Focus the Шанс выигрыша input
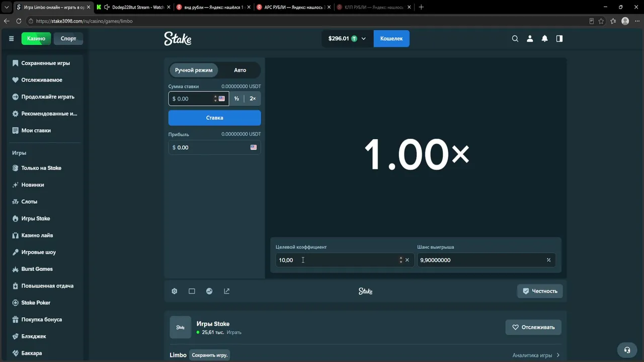 (x=486, y=260)
